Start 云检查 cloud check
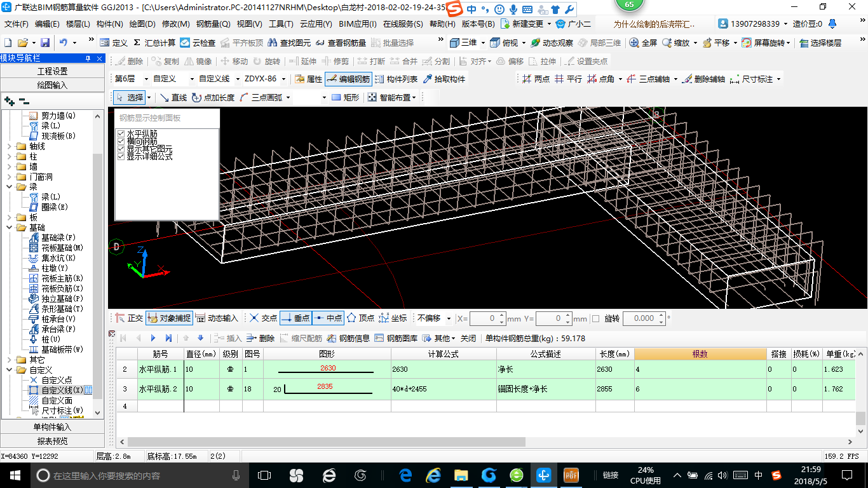868x488 pixels. tap(198, 43)
